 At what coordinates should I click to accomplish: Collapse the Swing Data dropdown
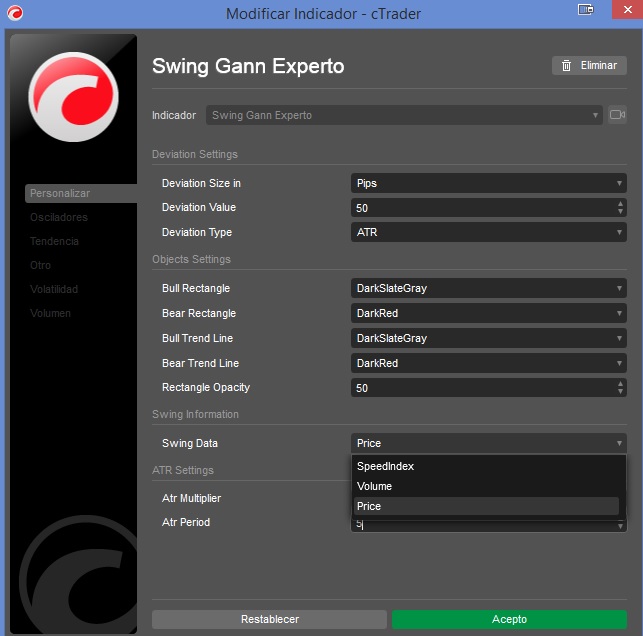click(488, 443)
